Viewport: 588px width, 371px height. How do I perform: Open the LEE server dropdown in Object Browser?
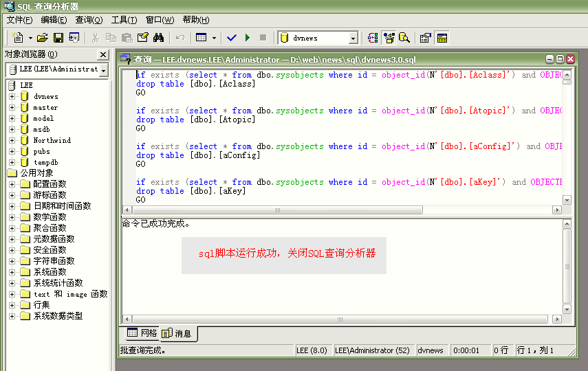[104, 70]
